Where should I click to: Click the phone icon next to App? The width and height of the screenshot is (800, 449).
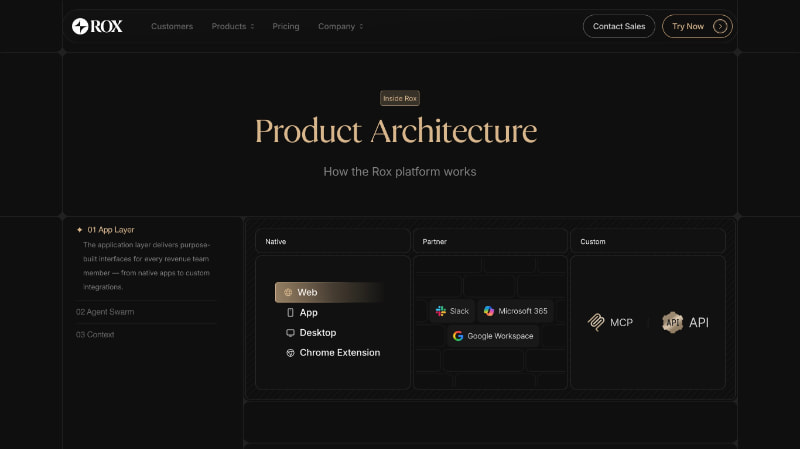[290, 312]
